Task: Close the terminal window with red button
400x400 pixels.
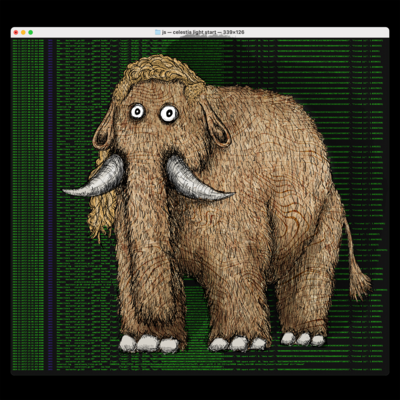Action: click(16, 32)
